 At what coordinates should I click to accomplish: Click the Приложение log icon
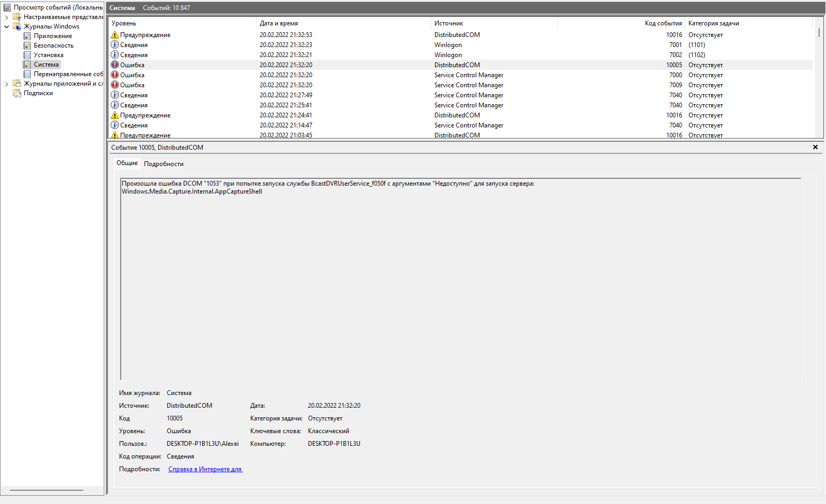(27, 36)
